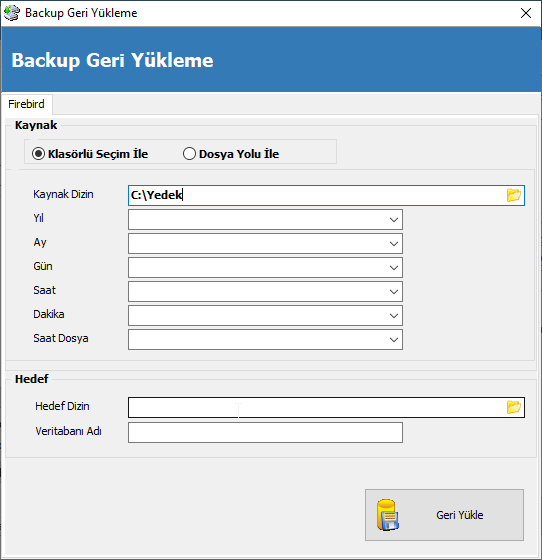This screenshot has height=560, width=542.
Task: Expand the Saat Dosya dropdown
Action: [393, 339]
